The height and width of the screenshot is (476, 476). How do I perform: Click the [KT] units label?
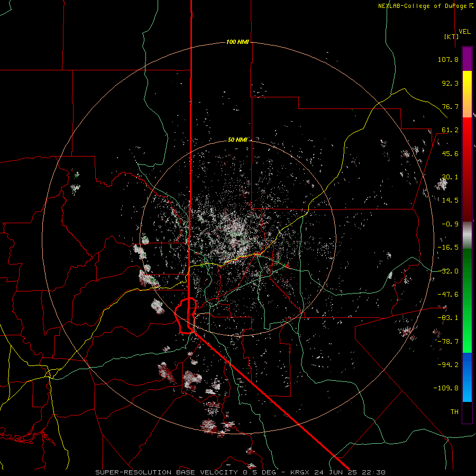[452, 36]
